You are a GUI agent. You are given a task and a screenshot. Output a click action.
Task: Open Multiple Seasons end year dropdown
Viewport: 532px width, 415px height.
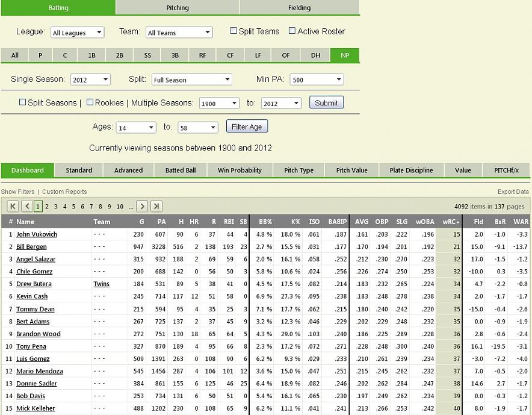point(281,104)
